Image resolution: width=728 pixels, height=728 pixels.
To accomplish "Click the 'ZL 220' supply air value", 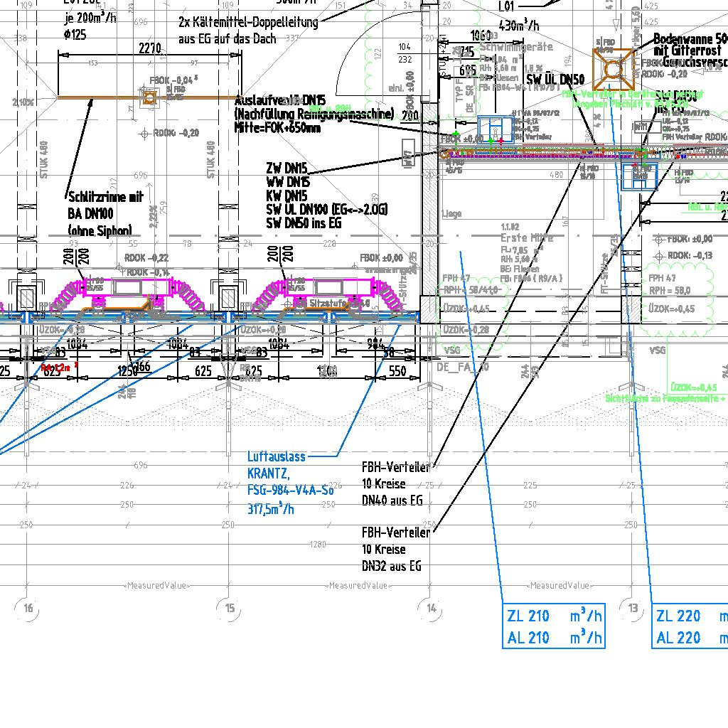I will (x=678, y=616).
